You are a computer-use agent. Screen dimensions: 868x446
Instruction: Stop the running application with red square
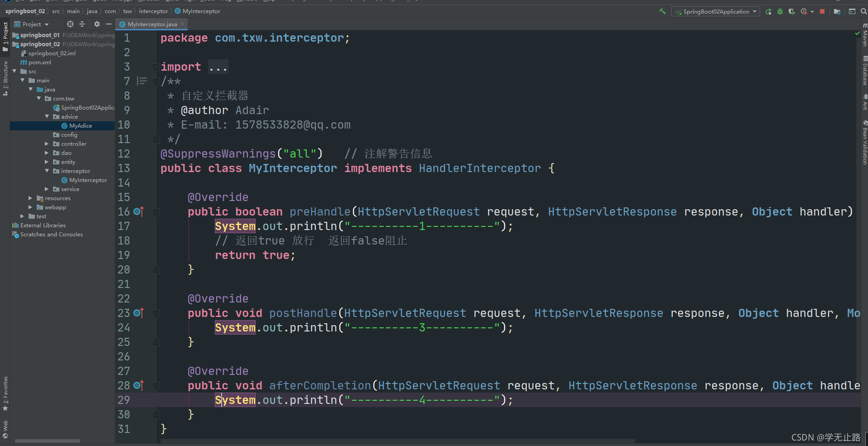[822, 11]
